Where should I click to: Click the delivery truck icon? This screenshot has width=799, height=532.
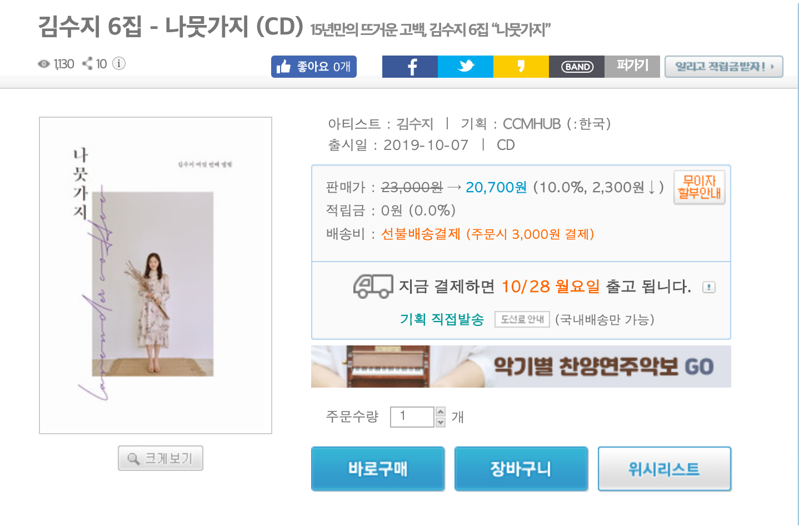tap(373, 286)
